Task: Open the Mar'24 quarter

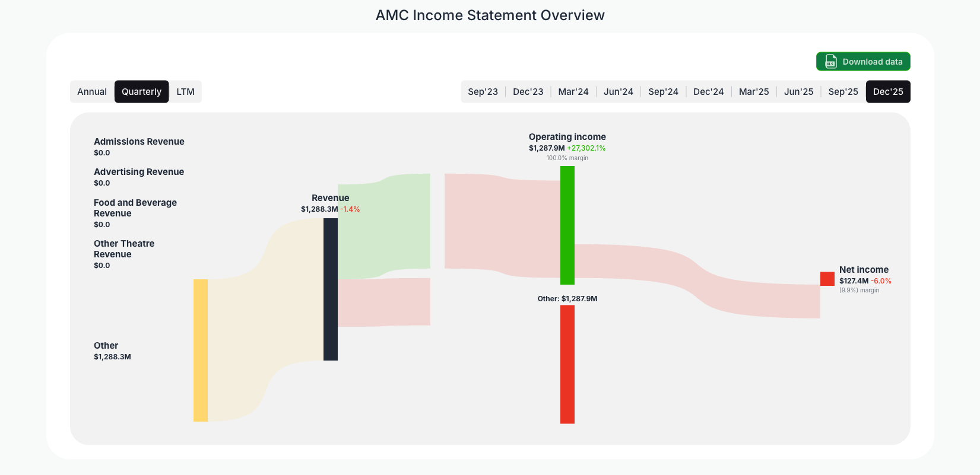Action: [573, 91]
